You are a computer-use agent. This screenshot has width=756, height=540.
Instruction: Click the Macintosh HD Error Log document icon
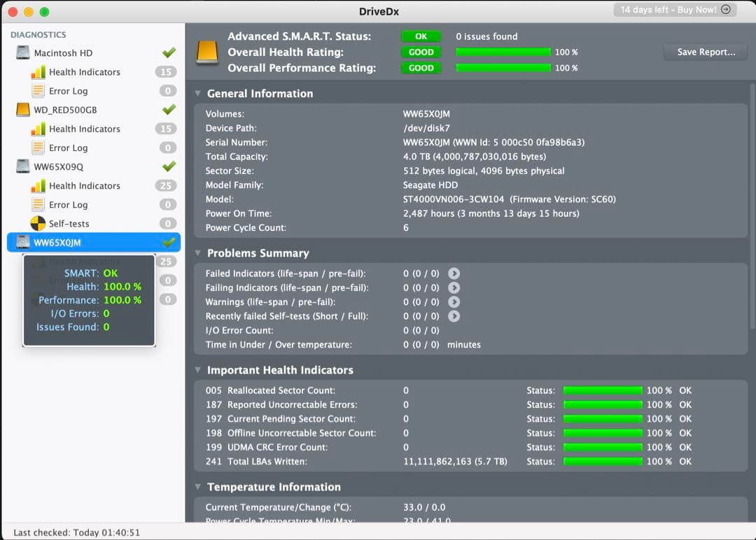pyautogui.click(x=38, y=90)
